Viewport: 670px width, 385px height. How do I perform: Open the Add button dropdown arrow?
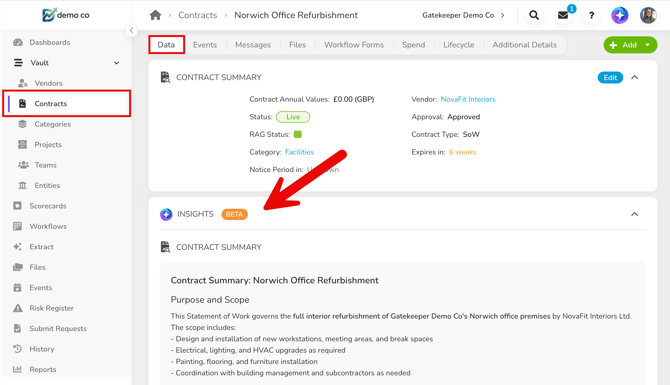pyautogui.click(x=648, y=45)
